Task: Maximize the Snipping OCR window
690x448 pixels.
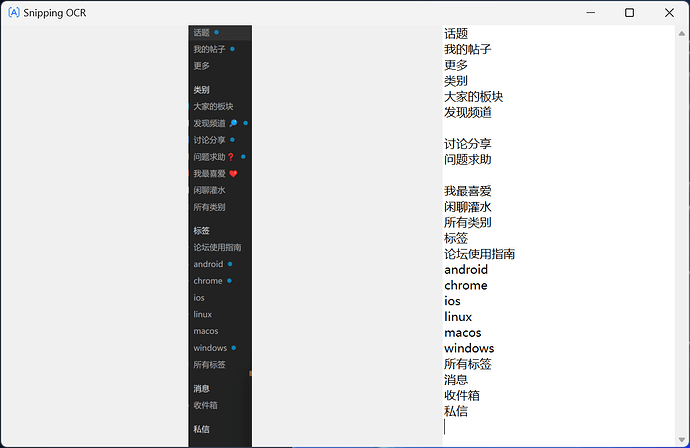Action: point(629,13)
